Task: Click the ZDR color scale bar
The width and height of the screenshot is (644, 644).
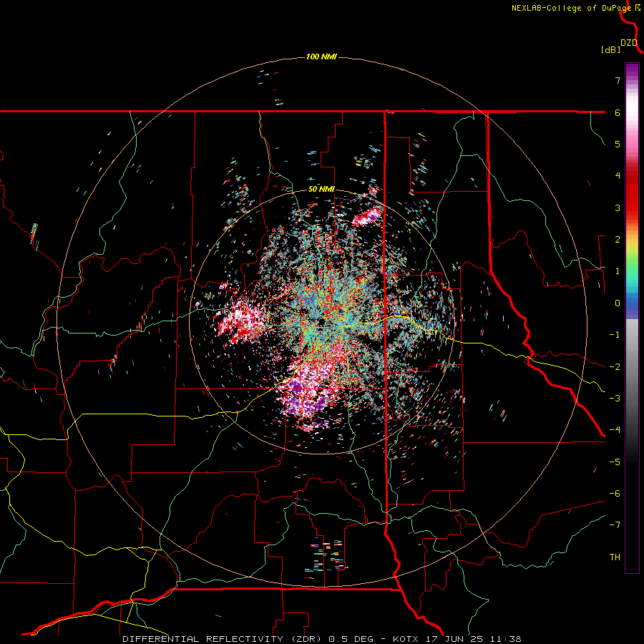Action: tap(632, 318)
